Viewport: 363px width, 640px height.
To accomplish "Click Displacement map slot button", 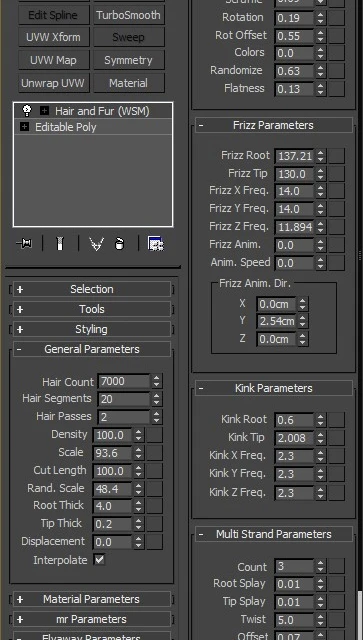I will tap(155, 542).
